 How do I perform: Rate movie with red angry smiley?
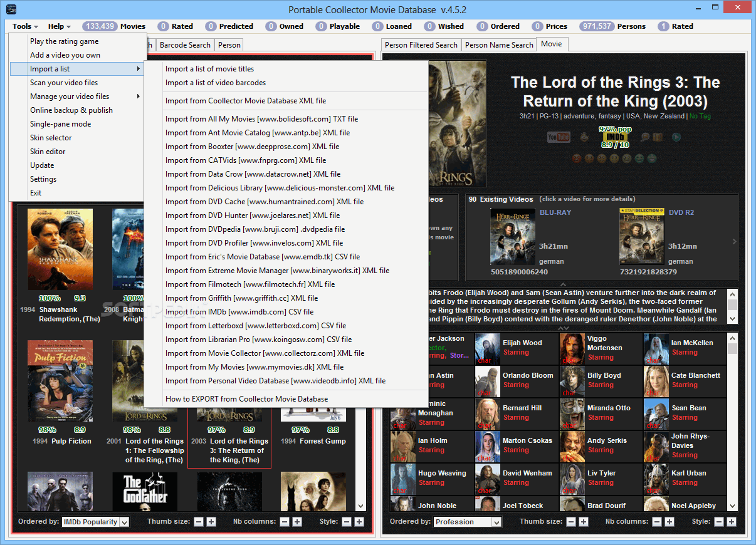click(577, 158)
